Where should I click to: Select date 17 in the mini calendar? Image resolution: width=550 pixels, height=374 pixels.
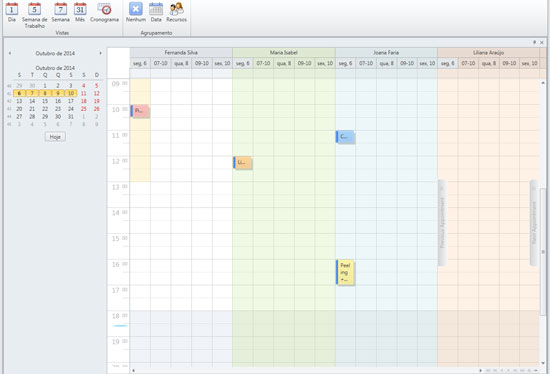point(71,101)
